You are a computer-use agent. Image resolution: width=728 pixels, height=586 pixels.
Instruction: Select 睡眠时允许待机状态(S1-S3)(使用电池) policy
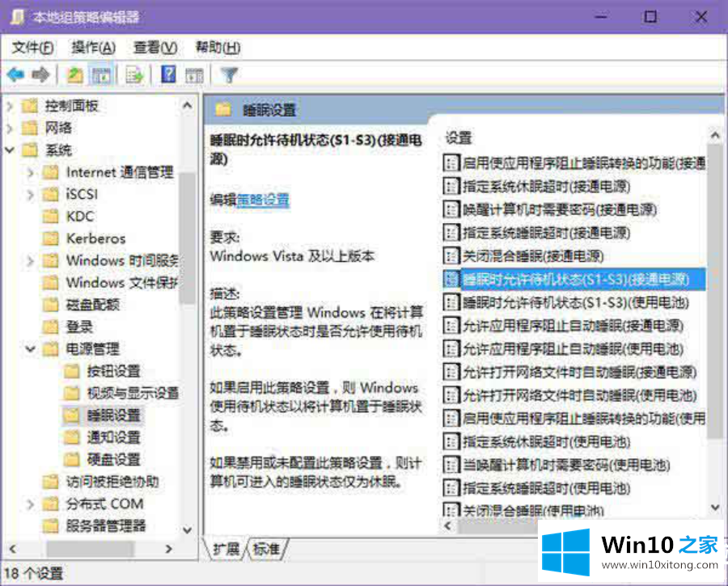point(566,302)
